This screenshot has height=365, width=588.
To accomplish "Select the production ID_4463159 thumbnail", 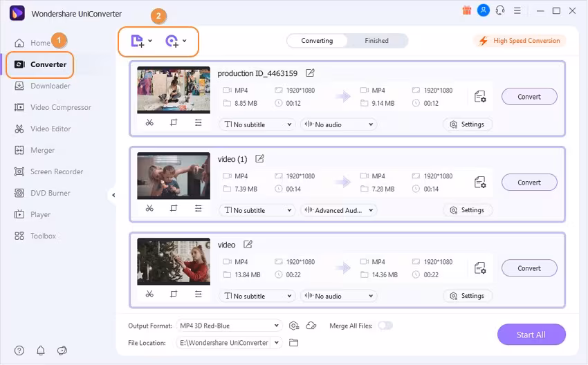I will tap(174, 90).
